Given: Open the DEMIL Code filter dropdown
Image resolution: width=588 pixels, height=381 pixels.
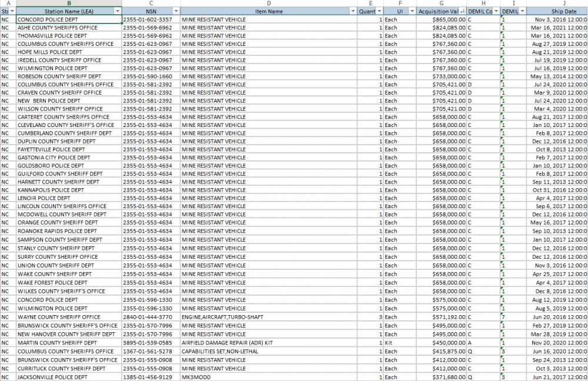Looking at the screenshot, I should pos(495,11).
